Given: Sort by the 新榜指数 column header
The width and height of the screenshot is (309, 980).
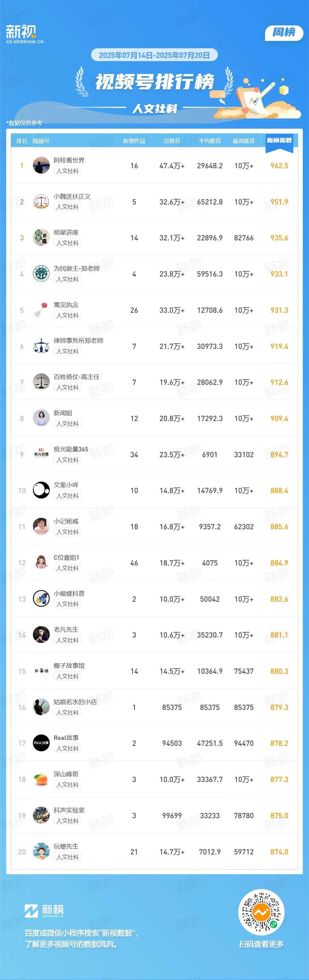Looking at the screenshot, I should tap(279, 141).
